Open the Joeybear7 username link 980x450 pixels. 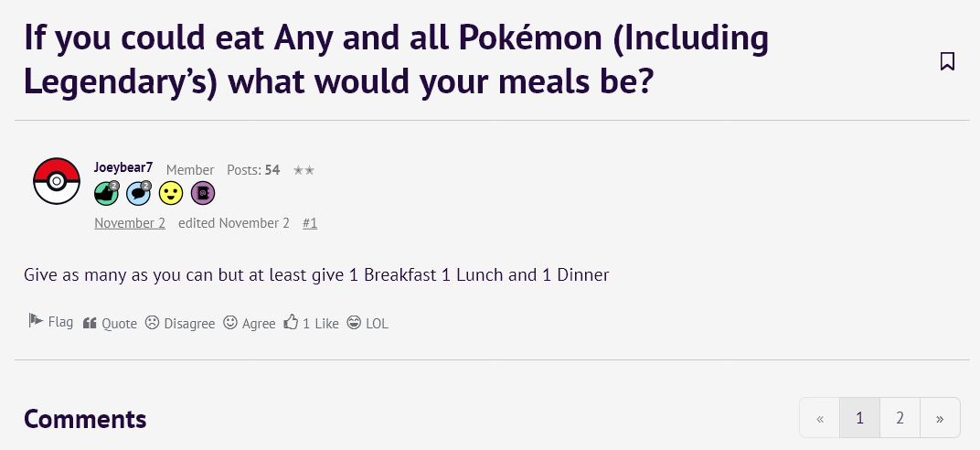tap(122, 168)
